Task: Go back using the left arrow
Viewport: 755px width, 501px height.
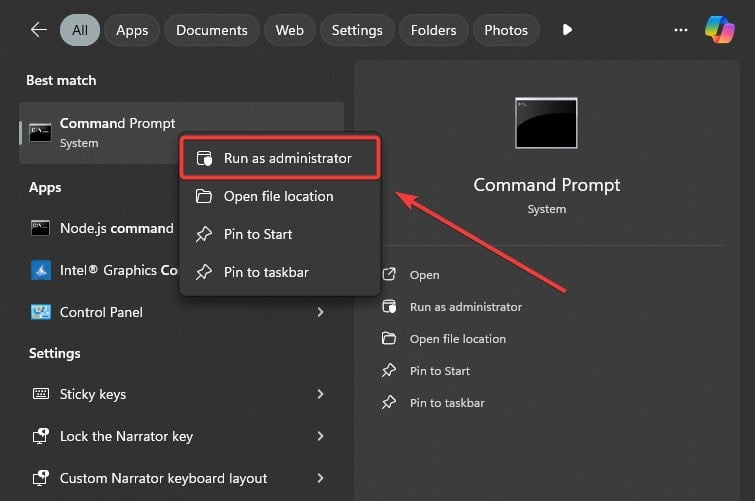Action: pyautogui.click(x=39, y=30)
